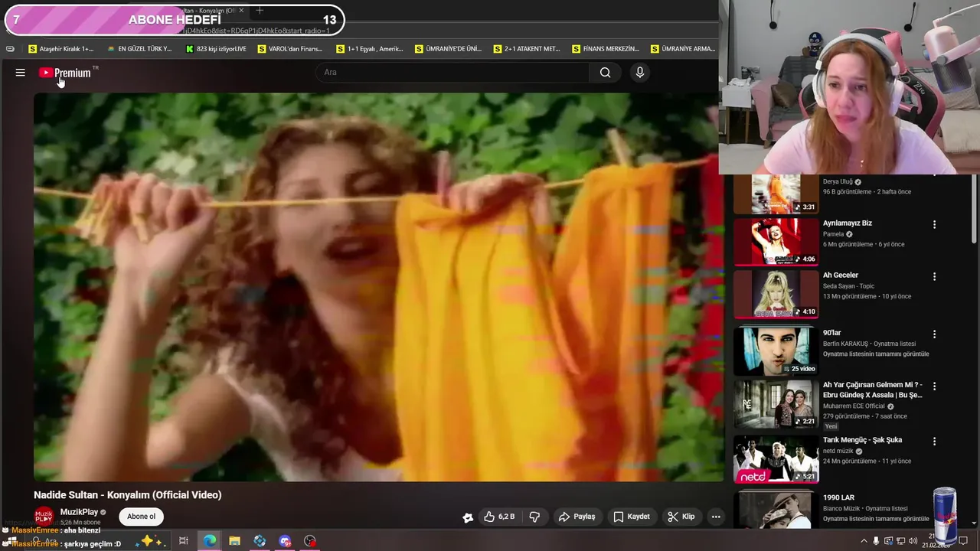
Task: Go to YouTube Premium home logo
Action: pyautogui.click(x=65, y=73)
